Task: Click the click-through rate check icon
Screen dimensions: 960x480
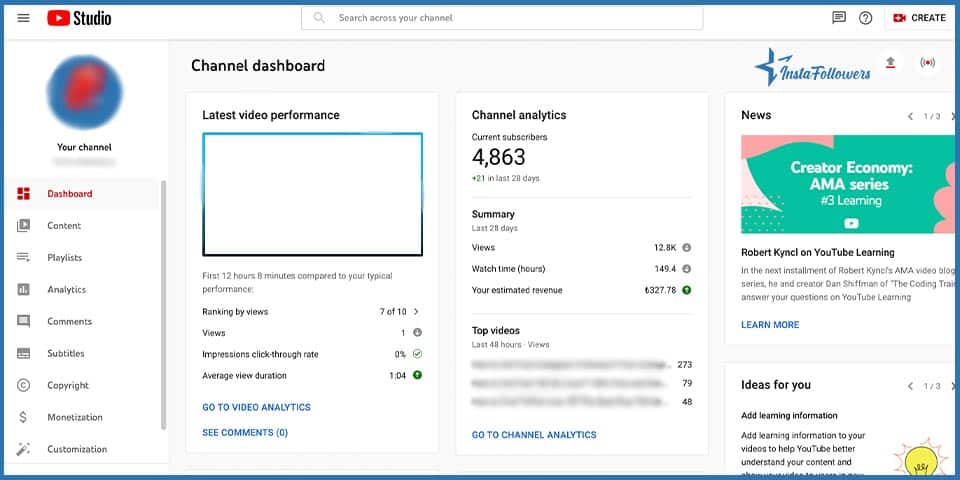Action: 418,354
